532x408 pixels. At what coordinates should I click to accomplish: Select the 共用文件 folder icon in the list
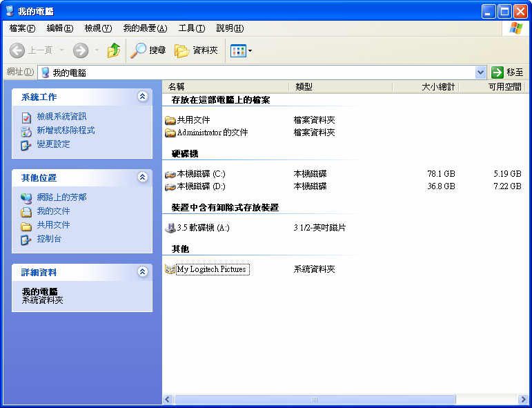170,120
